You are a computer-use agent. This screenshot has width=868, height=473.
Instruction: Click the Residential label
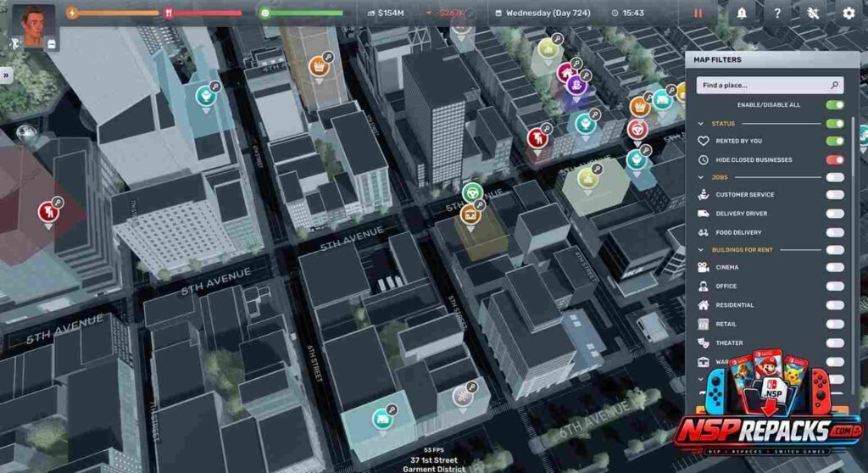tap(735, 305)
